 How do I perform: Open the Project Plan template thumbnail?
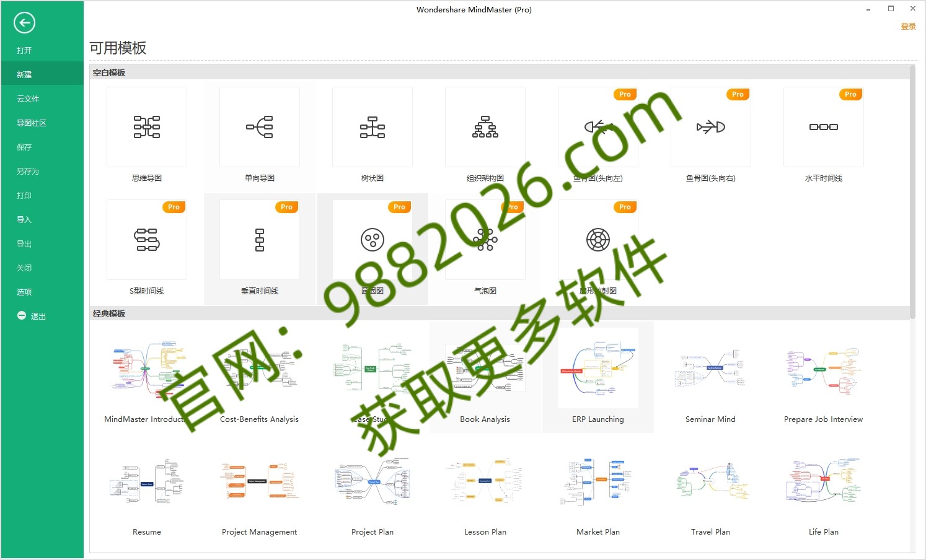pyautogui.click(x=373, y=481)
